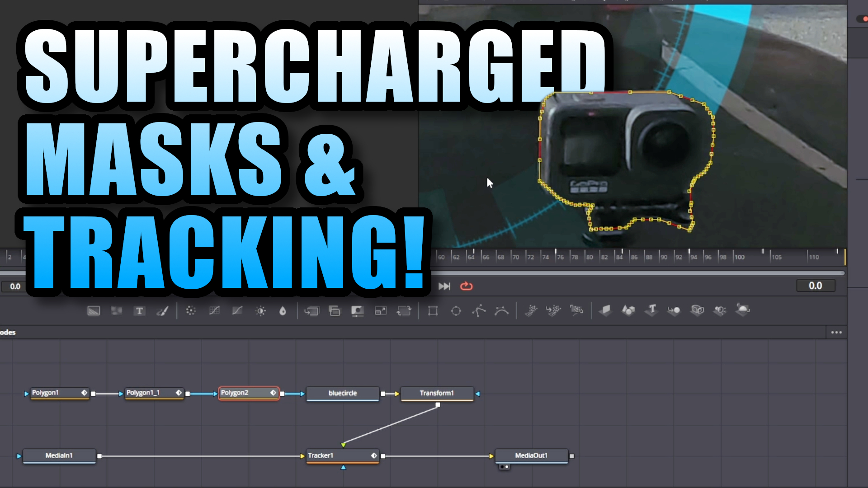Add a Color Corrector node

(191, 311)
